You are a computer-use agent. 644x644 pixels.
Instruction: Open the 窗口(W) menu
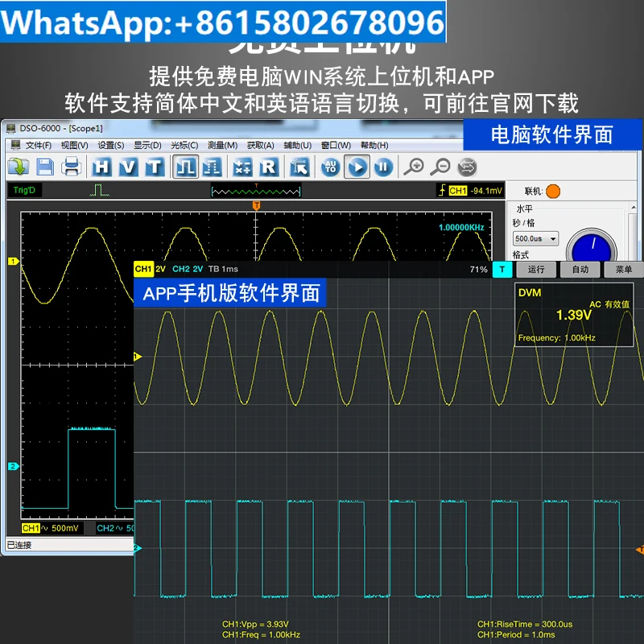[336, 145]
